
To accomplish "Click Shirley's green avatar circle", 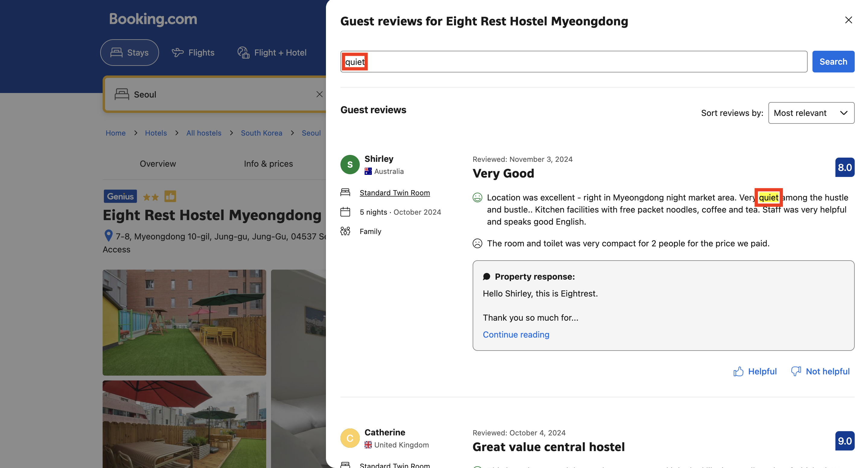I will pos(350,165).
